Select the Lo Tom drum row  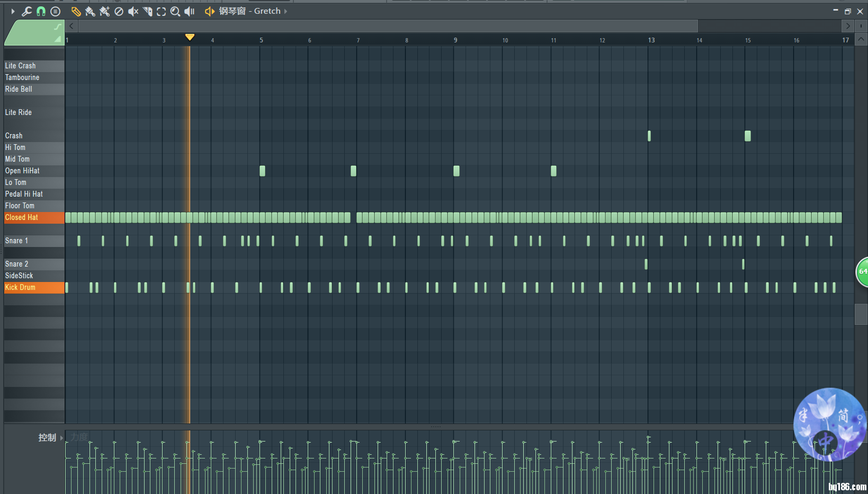(34, 182)
